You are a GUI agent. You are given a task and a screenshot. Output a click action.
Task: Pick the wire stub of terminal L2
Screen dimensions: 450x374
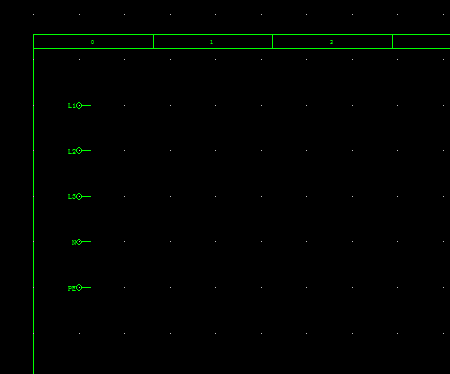pos(86,151)
